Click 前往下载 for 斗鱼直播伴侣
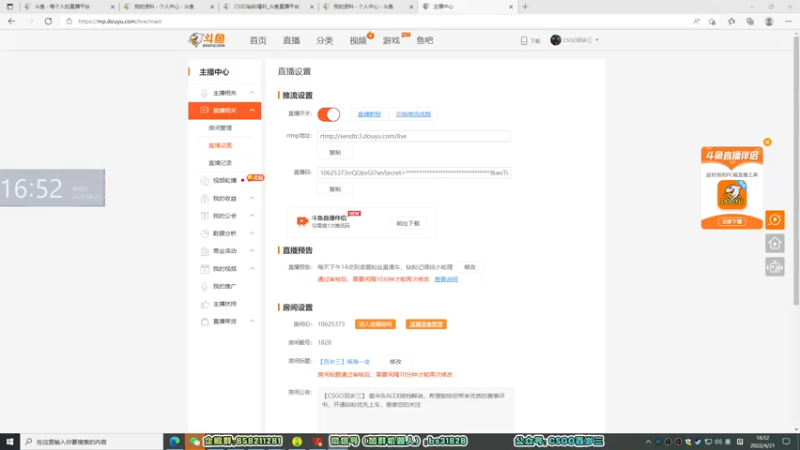 pyautogui.click(x=408, y=223)
